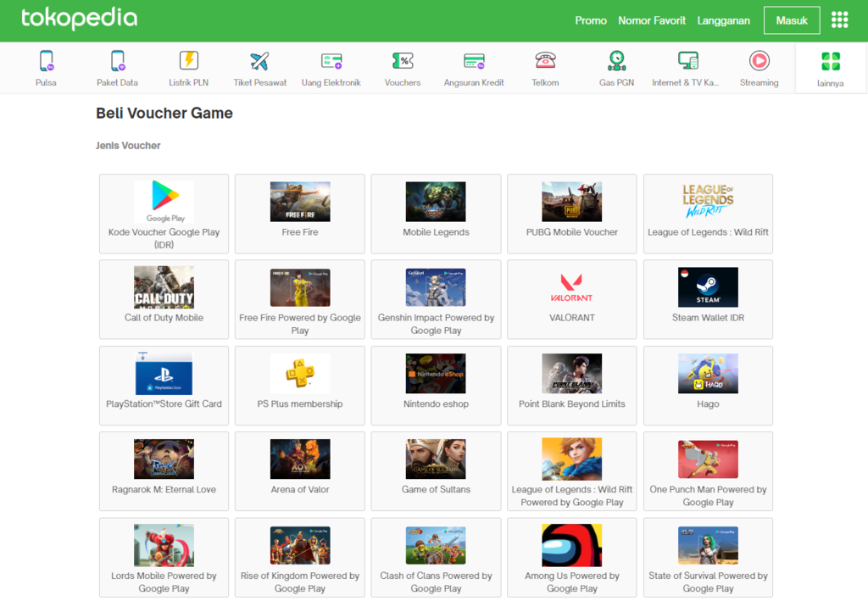
Task: Open the Gas PGN gauge icon
Action: click(617, 61)
